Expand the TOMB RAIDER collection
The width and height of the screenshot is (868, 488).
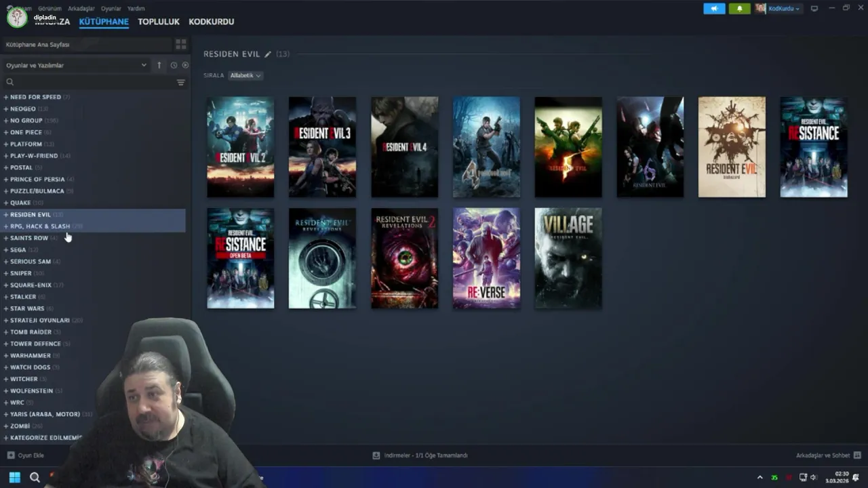click(x=5, y=332)
